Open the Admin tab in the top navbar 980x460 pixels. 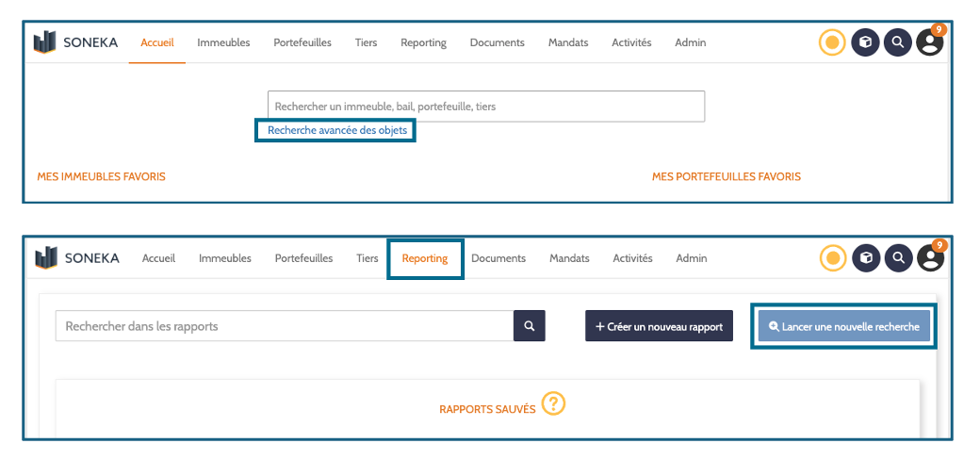691,42
